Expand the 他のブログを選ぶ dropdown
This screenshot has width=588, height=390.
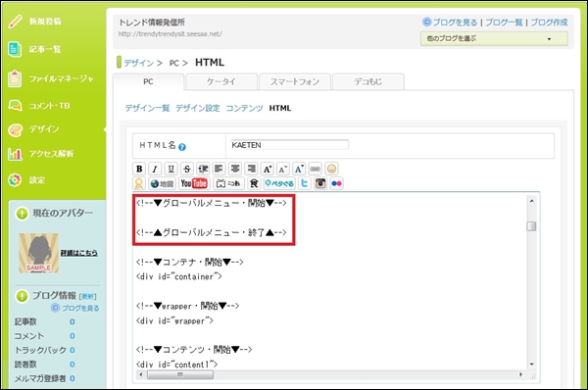494,38
